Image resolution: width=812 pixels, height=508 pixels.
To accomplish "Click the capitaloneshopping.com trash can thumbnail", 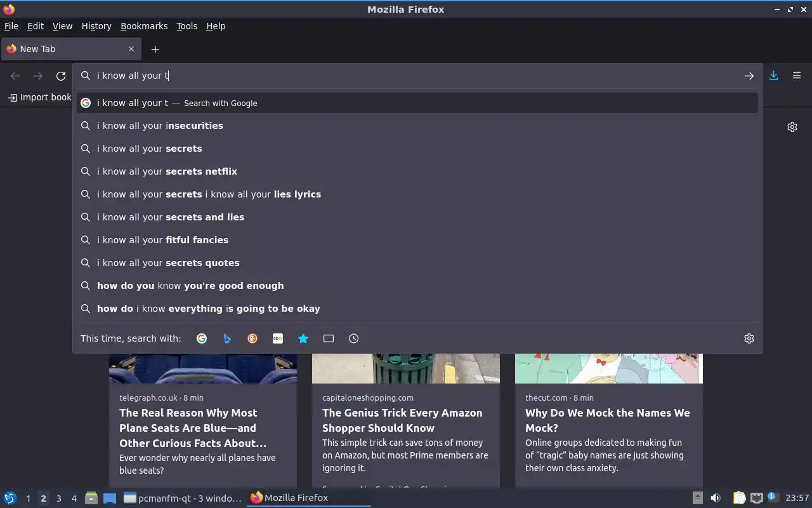I will (406, 368).
